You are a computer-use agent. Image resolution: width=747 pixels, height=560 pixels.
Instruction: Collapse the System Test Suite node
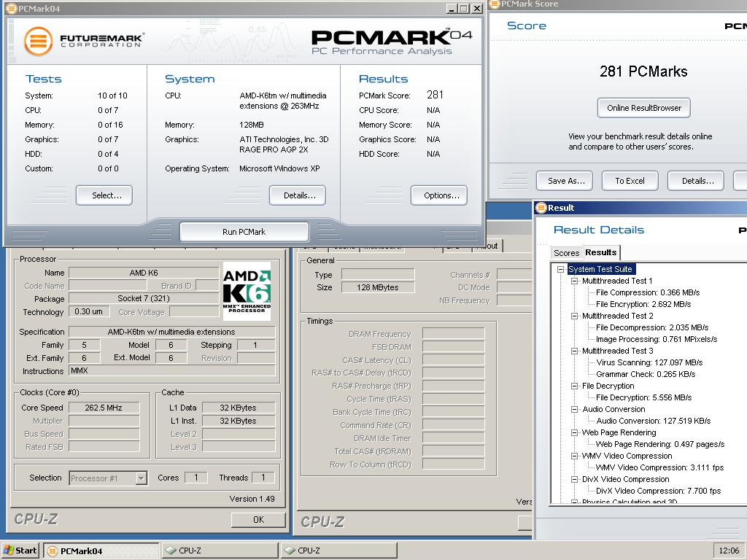[x=561, y=269]
